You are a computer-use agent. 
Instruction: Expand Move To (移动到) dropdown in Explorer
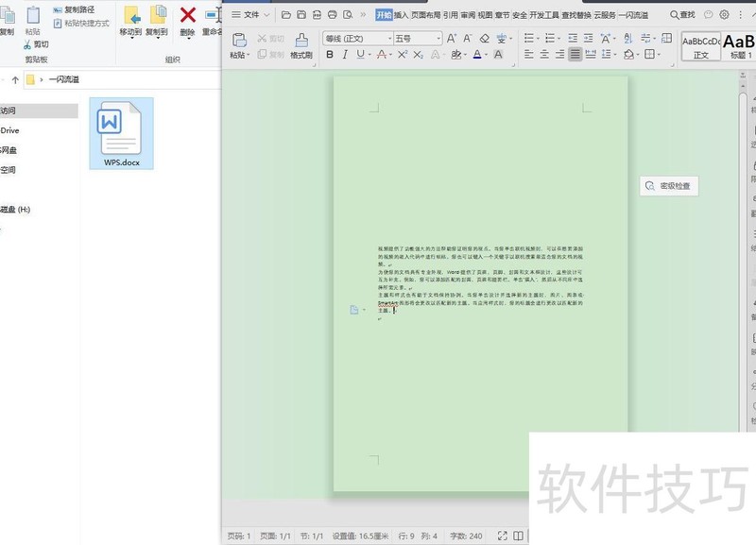131,37
